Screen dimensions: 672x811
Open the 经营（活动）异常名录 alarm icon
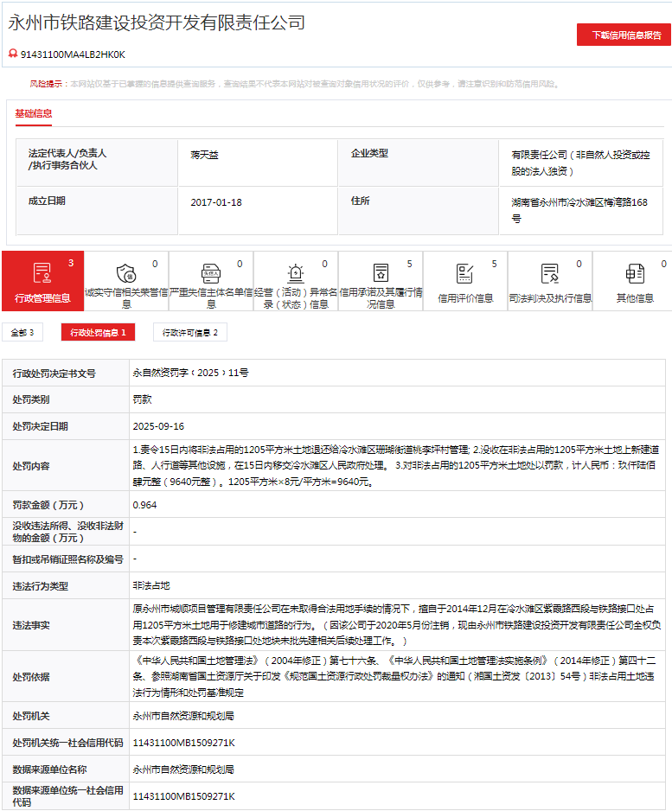[296, 274]
